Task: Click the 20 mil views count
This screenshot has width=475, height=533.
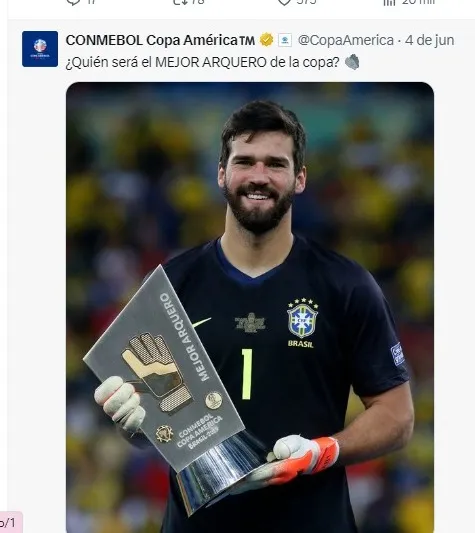Action: click(x=418, y=2)
